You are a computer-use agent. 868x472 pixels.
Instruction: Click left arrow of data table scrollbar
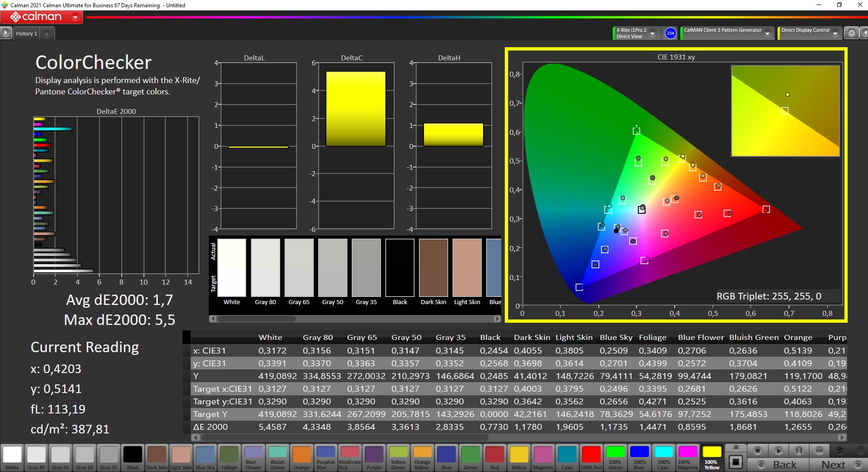[x=195, y=438]
